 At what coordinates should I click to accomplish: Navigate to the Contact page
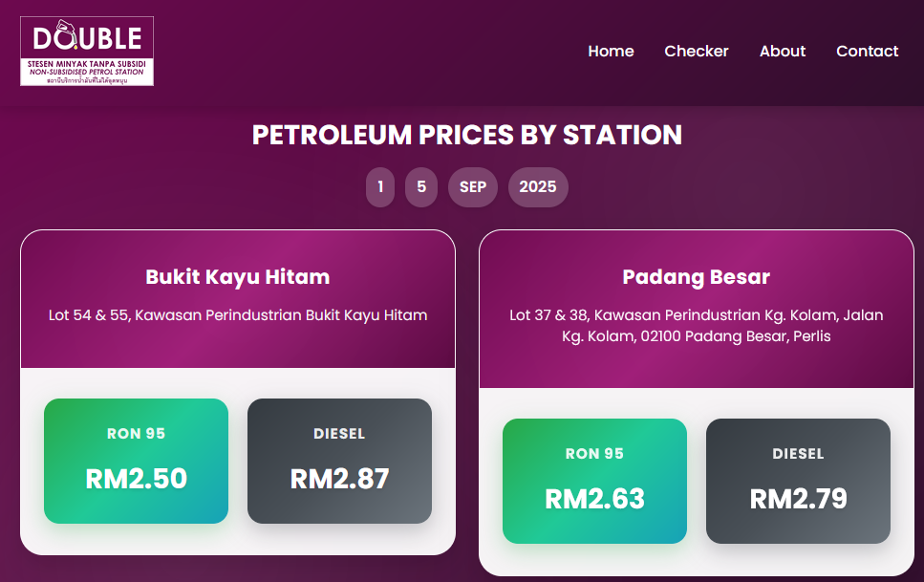pos(867,52)
